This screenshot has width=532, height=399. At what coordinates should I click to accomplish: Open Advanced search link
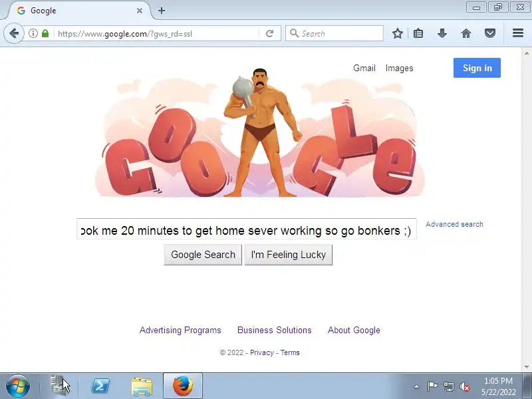454,224
